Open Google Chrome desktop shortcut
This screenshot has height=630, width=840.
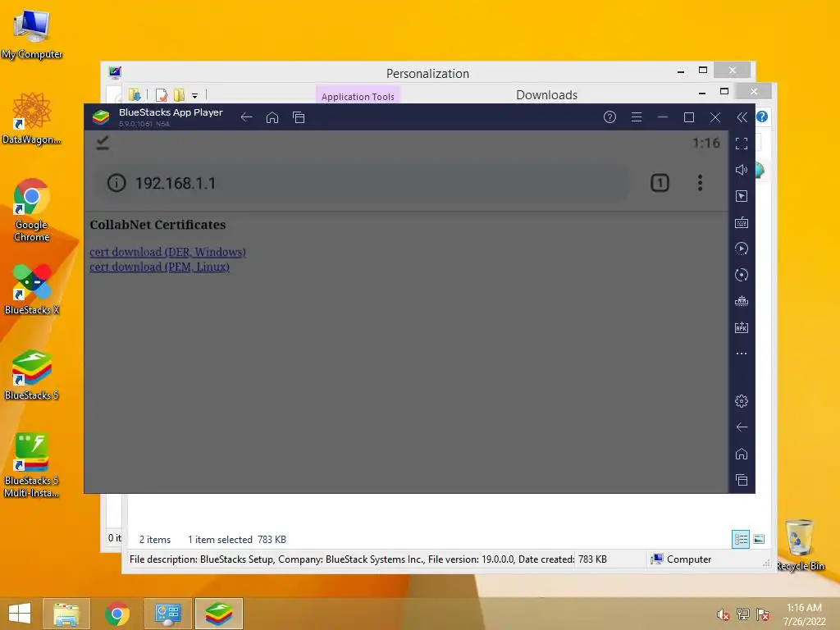(x=32, y=210)
